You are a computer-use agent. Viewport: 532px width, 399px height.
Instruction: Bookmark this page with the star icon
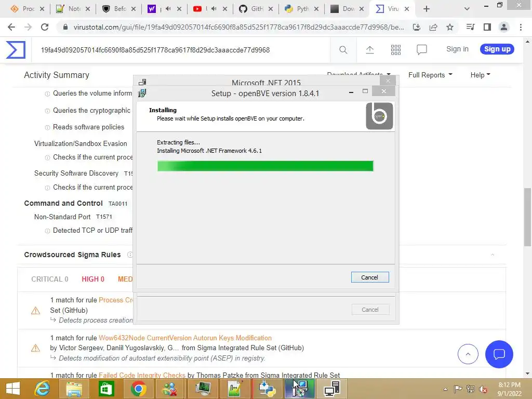click(x=450, y=27)
